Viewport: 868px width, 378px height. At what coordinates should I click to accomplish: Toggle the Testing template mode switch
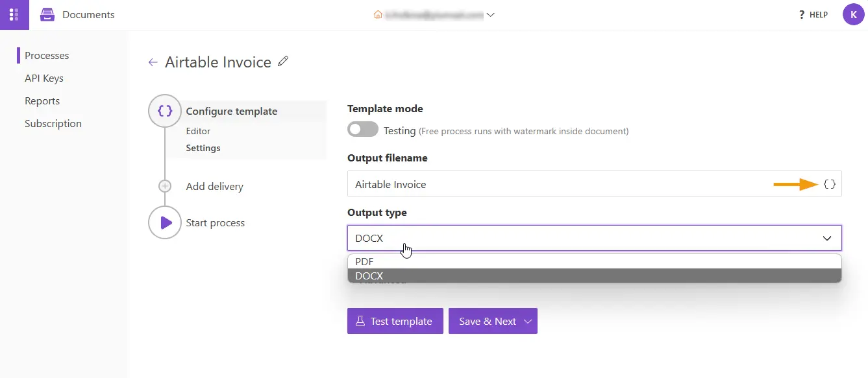(363, 130)
